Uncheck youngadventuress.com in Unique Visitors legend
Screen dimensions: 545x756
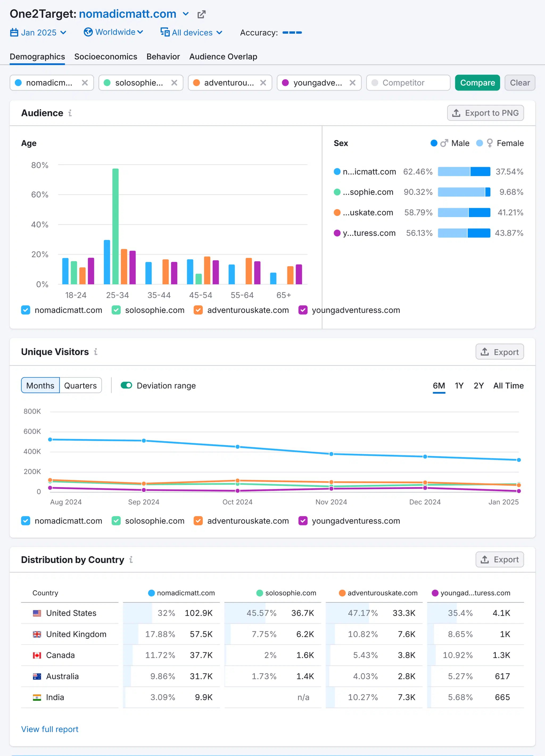303,521
